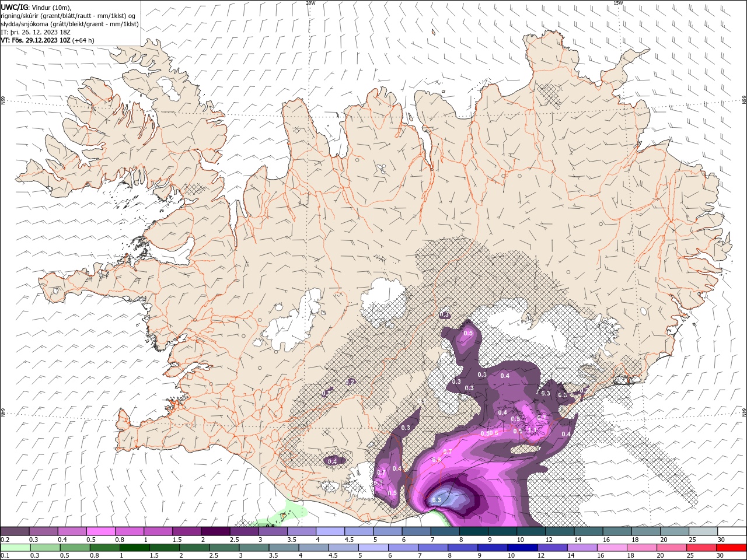
Task: Click the 'UWC/IG: Vindur (10m)' title line
Action: pos(36,7)
